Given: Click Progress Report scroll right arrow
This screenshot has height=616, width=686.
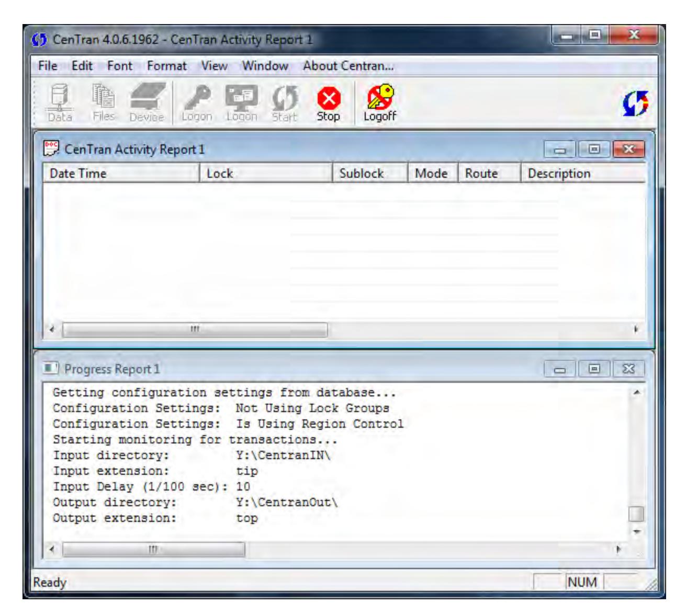Looking at the screenshot, I should [620, 549].
